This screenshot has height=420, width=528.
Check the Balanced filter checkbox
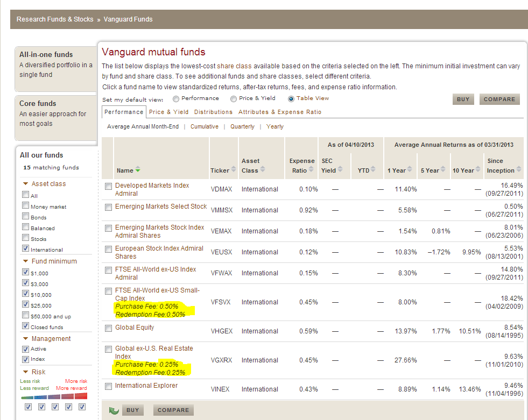click(26, 227)
